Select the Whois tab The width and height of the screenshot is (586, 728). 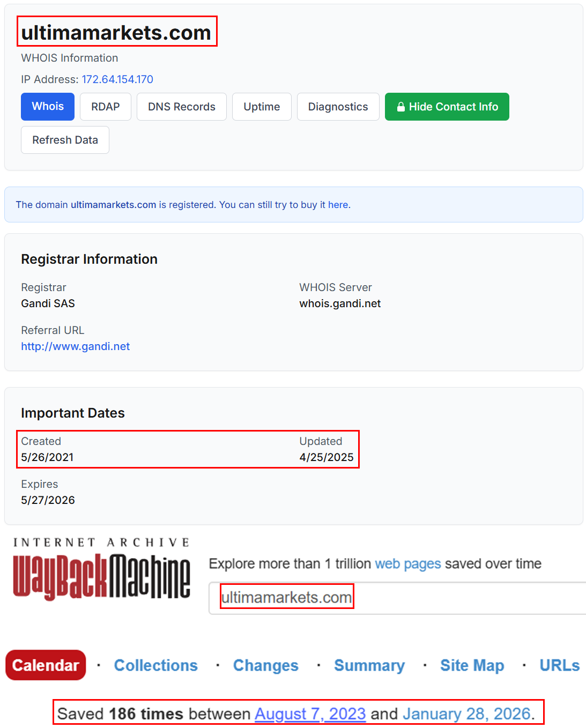[47, 106]
